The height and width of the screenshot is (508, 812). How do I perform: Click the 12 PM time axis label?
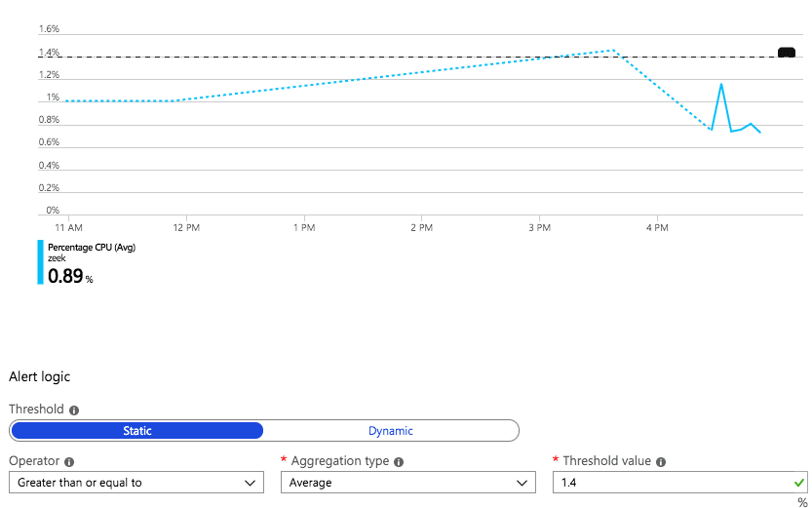[186, 228]
